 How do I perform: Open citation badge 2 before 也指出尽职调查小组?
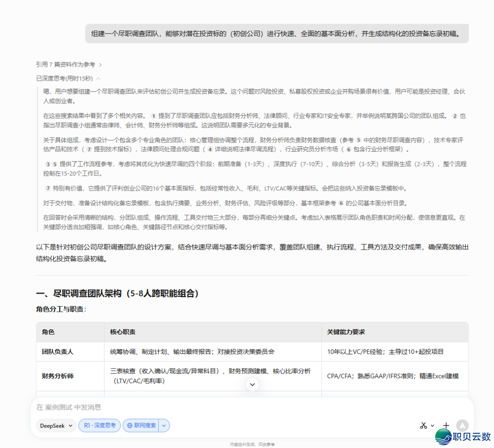[x=455, y=116]
